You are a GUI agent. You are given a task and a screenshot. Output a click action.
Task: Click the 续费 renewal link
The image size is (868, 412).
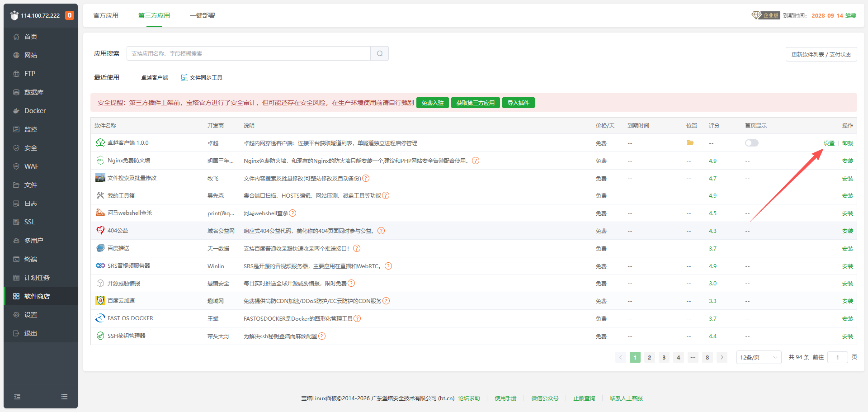coord(851,15)
